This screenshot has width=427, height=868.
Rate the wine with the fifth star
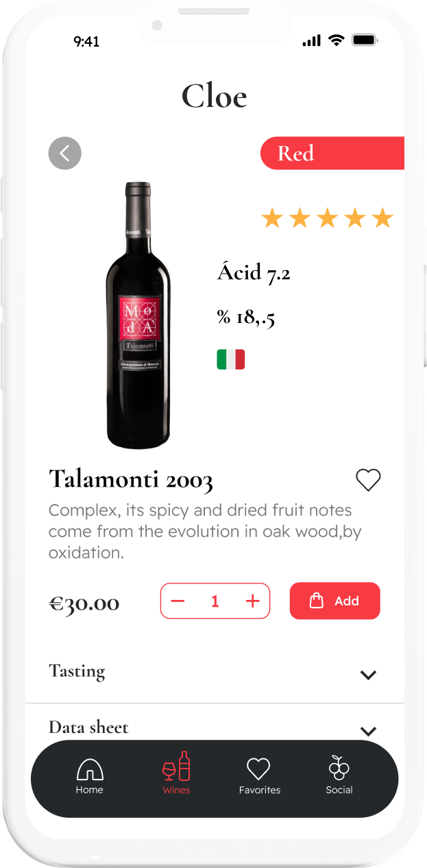pos(382,219)
